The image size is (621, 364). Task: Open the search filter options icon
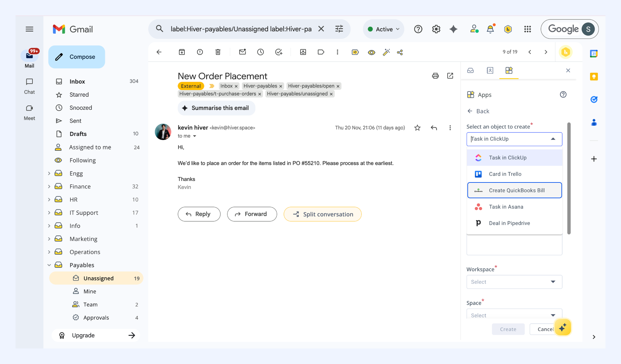(x=339, y=29)
